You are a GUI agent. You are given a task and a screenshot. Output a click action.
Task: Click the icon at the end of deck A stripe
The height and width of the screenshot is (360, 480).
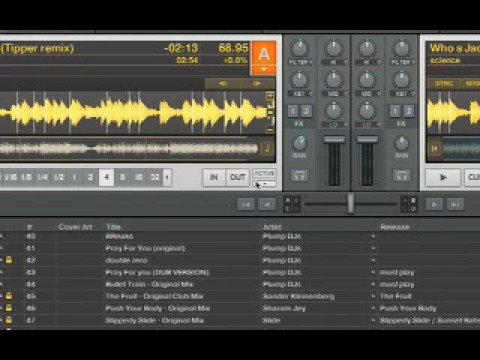click(x=267, y=148)
